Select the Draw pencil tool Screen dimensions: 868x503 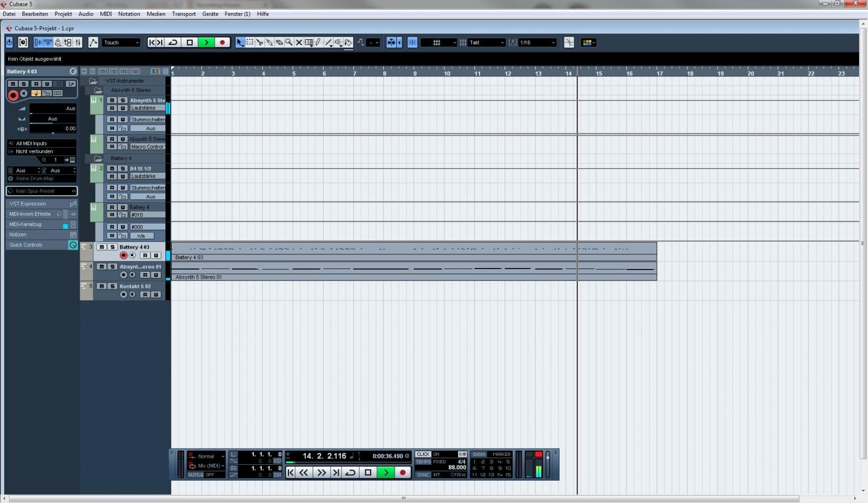(318, 42)
